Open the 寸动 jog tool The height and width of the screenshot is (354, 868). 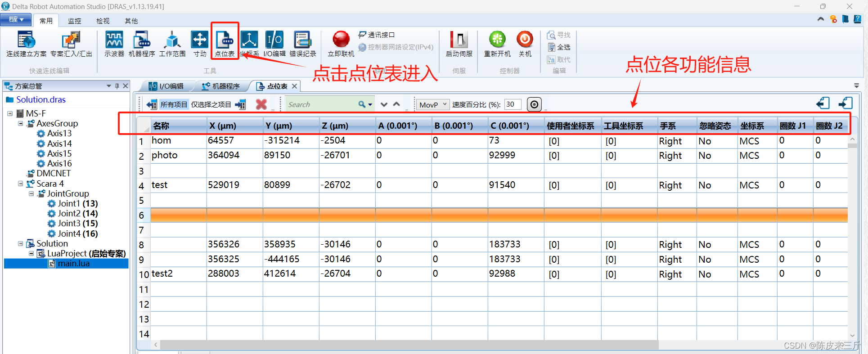click(200, 44)
